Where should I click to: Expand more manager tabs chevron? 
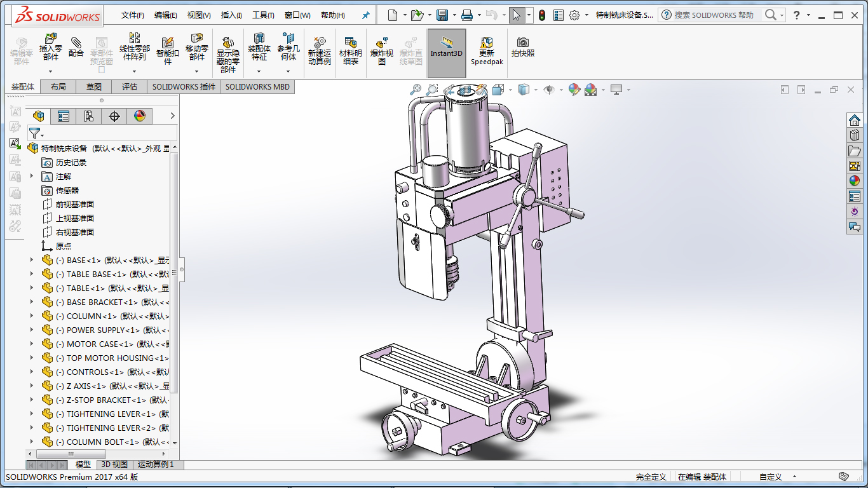[172, 116]
